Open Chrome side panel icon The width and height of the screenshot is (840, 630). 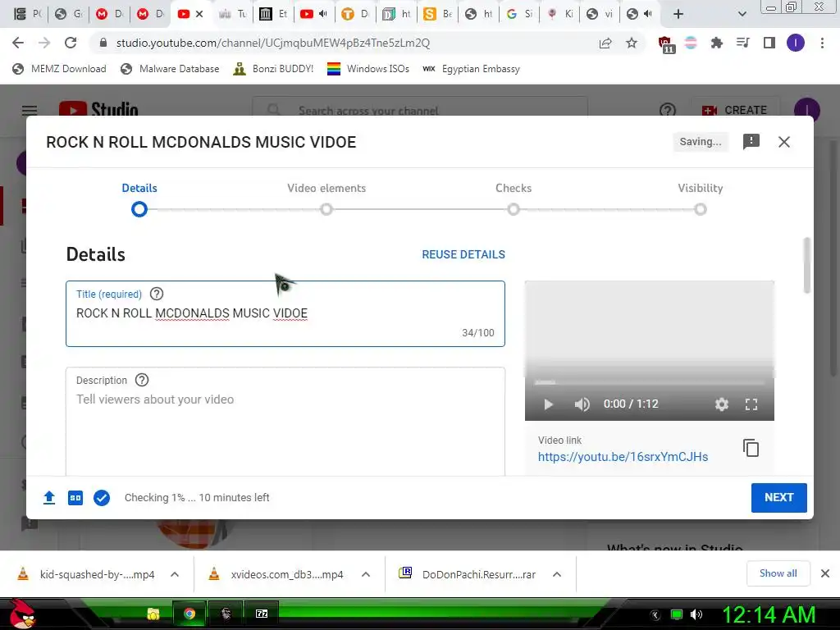769,43
